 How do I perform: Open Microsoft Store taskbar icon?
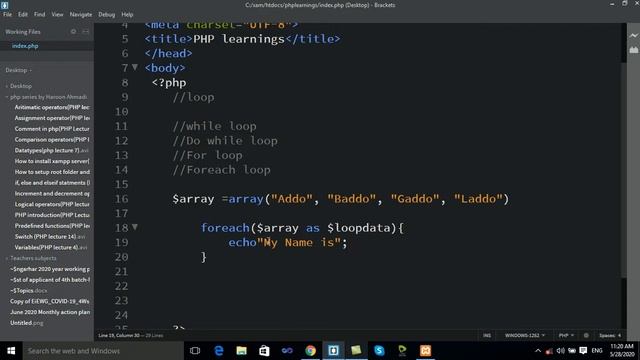pos(264,351)
